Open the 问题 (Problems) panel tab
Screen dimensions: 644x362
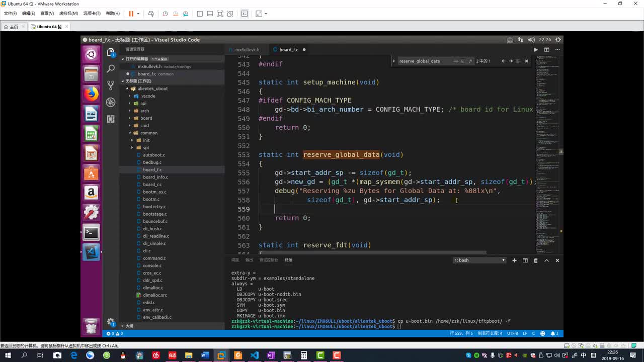point(235,260)
